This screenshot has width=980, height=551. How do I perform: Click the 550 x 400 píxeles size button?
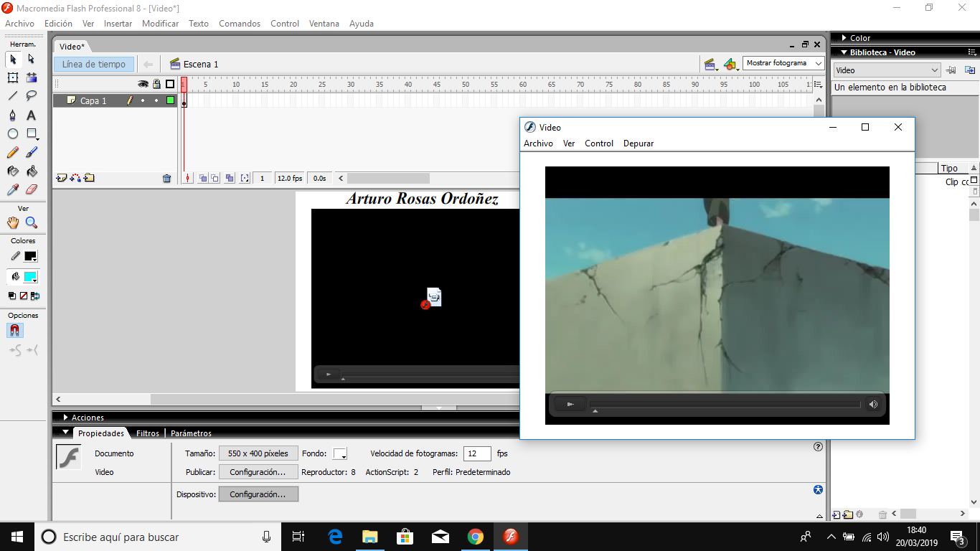pyautogui.click(x=258, y=453)
